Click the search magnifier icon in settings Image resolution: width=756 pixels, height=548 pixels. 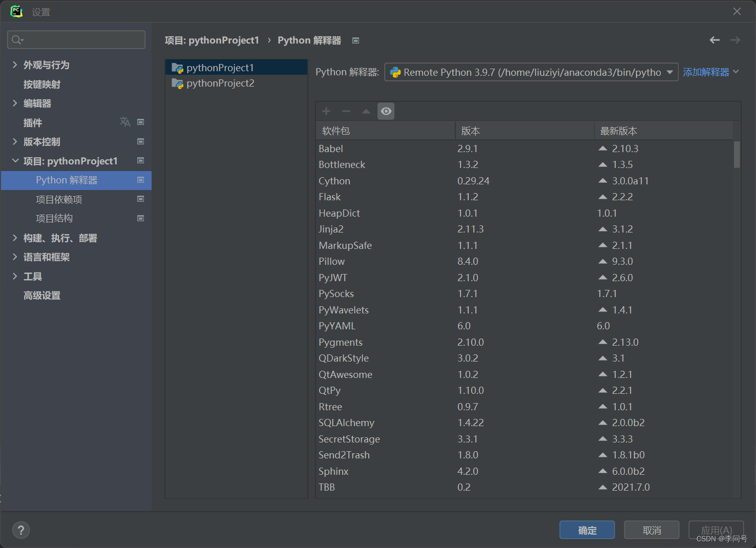click(x=17, y=40)
